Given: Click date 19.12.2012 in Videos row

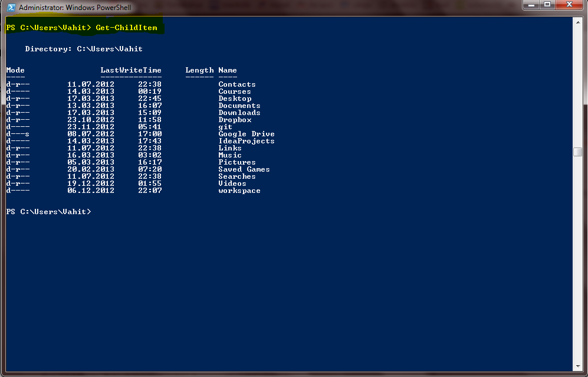Looking at the screenshot, I should [91, 183].
